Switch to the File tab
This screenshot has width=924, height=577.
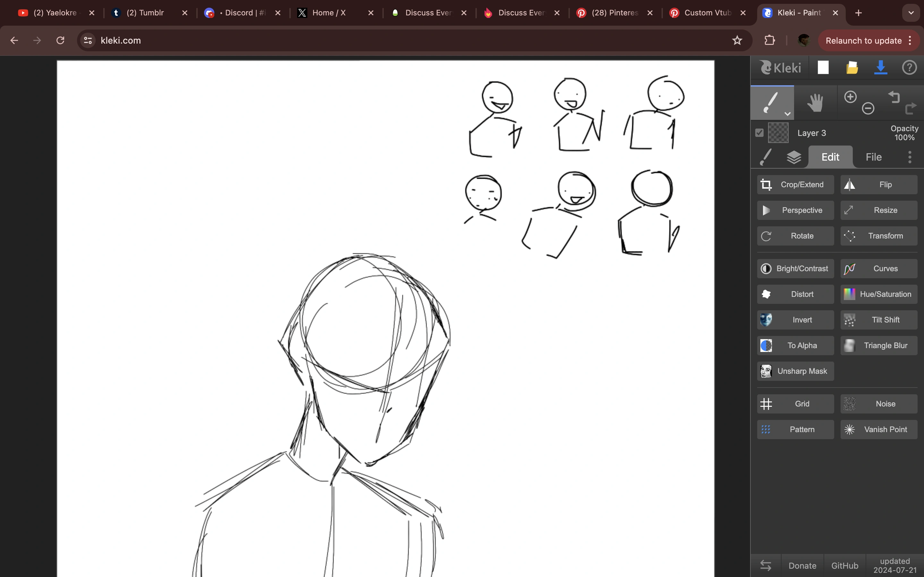coord(873,157)
